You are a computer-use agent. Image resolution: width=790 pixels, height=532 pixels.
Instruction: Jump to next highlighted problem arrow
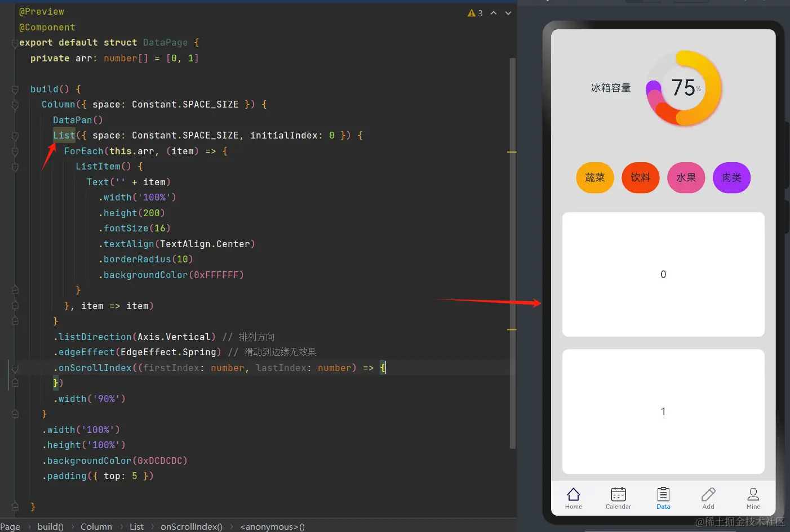pos(508,13)
